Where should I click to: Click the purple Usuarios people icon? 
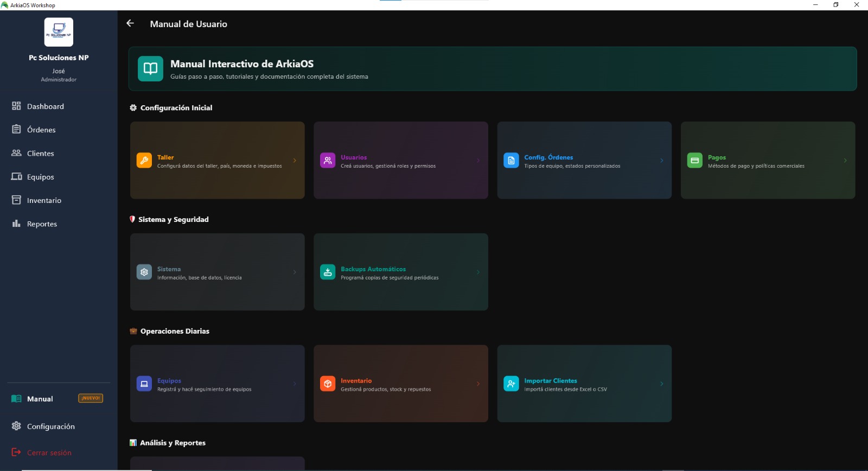[x=328, y=161]
